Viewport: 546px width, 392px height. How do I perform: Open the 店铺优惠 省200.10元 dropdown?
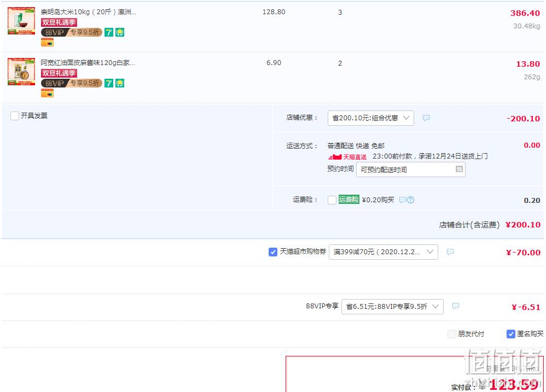(x=371, y=118)
